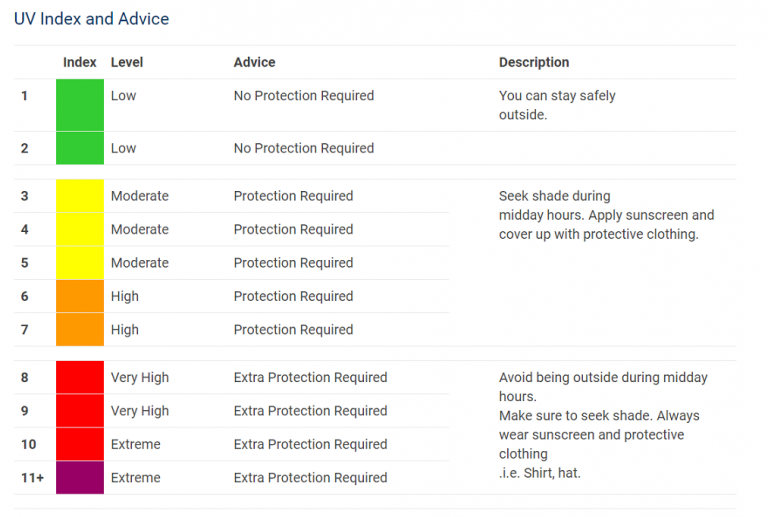Select "Very High" level in row 9
The width and height of the screenshot is (768, 517).
(140, 411)
